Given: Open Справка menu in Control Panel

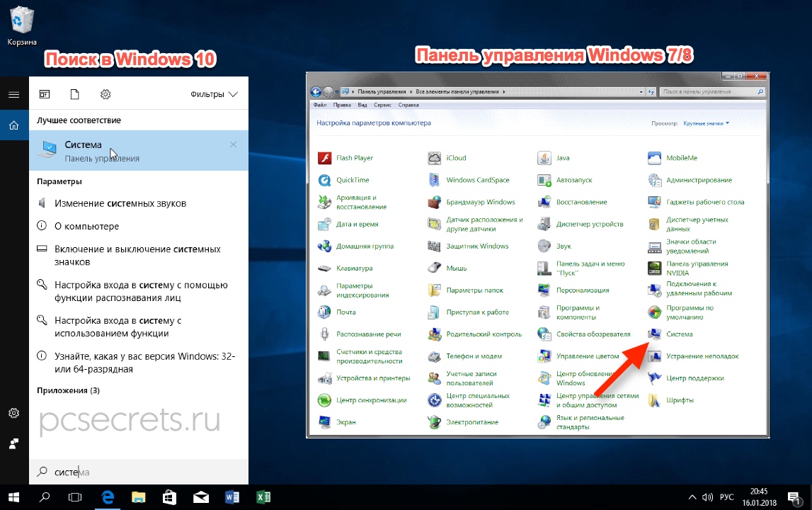Looking at the screenshot, I should point(408,105).
